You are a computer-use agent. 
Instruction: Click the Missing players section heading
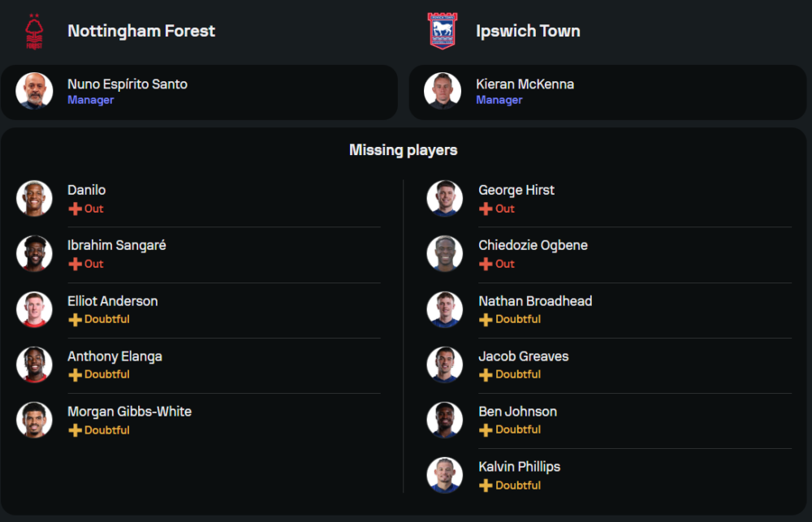click(x=404, y=150)
